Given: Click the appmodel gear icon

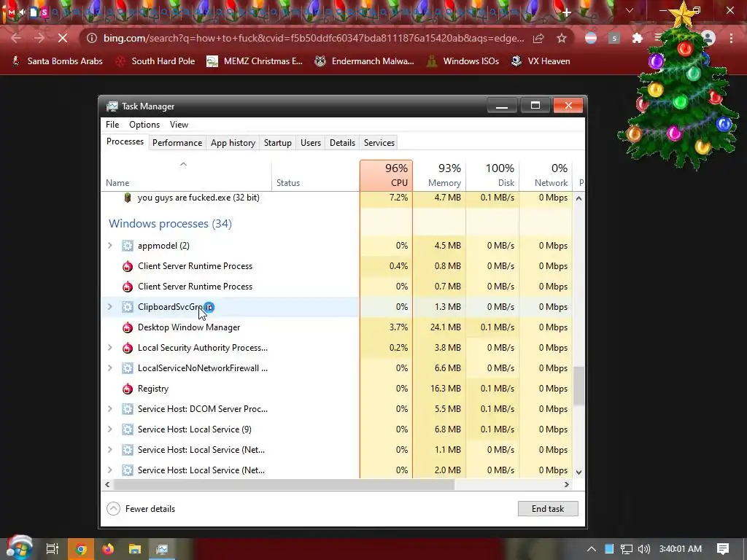Looking at the screenshot, I should pos(127,246).
